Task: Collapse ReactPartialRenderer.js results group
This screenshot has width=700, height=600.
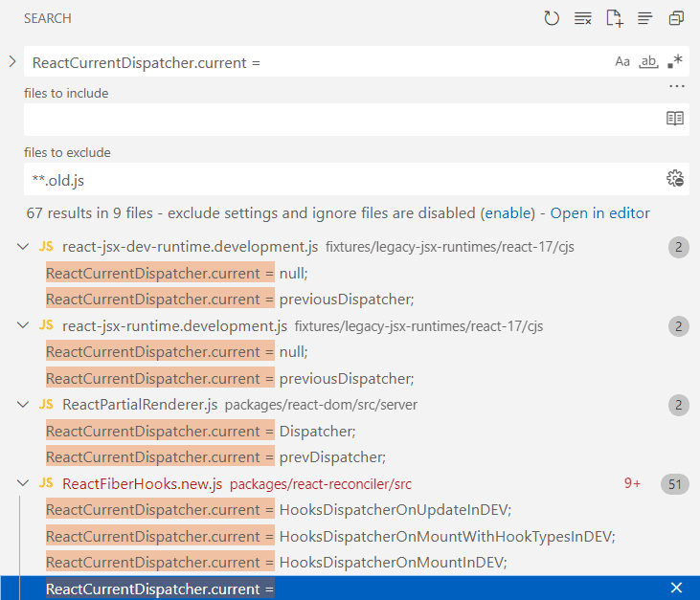Action: pyautogui.click(x=24, y=405)
